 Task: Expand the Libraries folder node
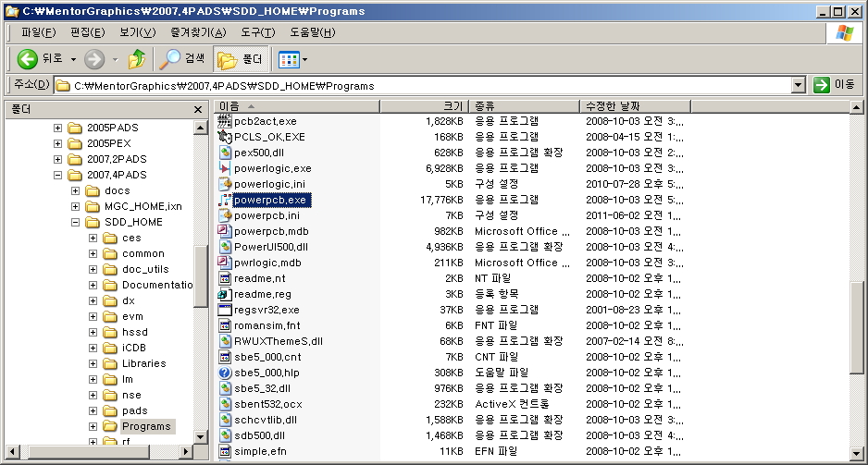[x=93, y=364]
